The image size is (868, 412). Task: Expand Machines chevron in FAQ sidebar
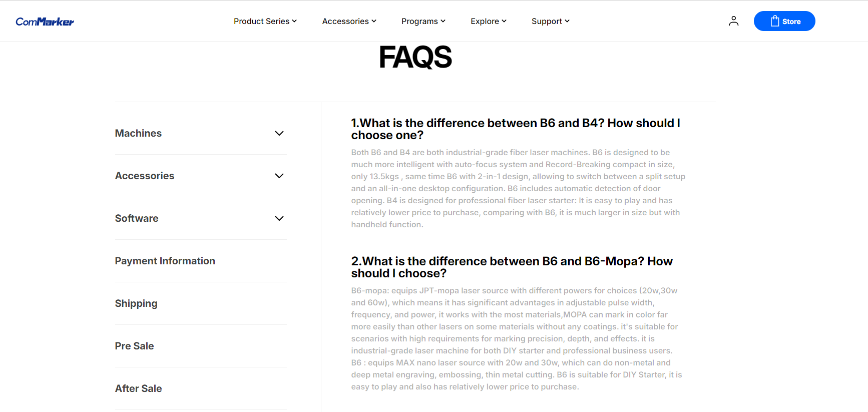pyautogui.click(x=279, y=133)
